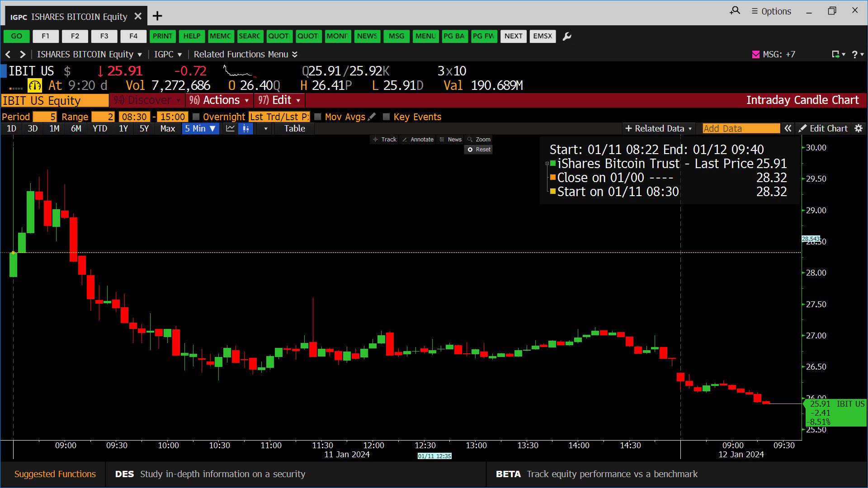Toggle iShares Bitcoin Trust legend expander
This screenshot has width=868, height=488.
(547, 164)
